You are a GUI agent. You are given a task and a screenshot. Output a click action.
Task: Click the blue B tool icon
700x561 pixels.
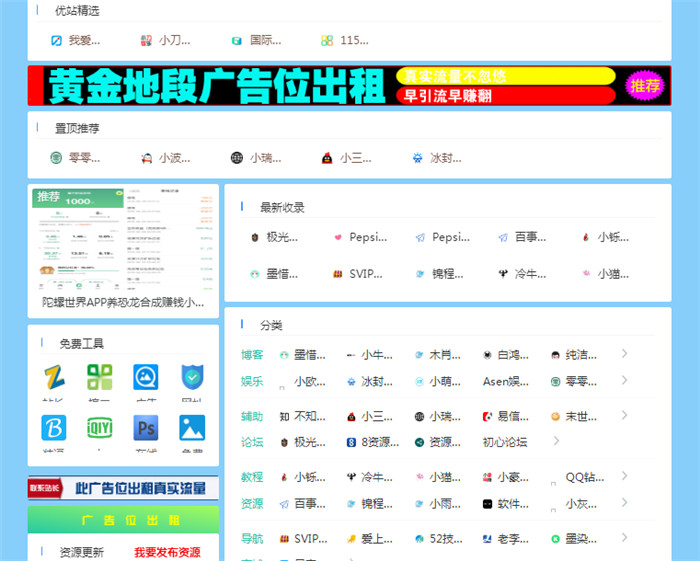[54, 428]
